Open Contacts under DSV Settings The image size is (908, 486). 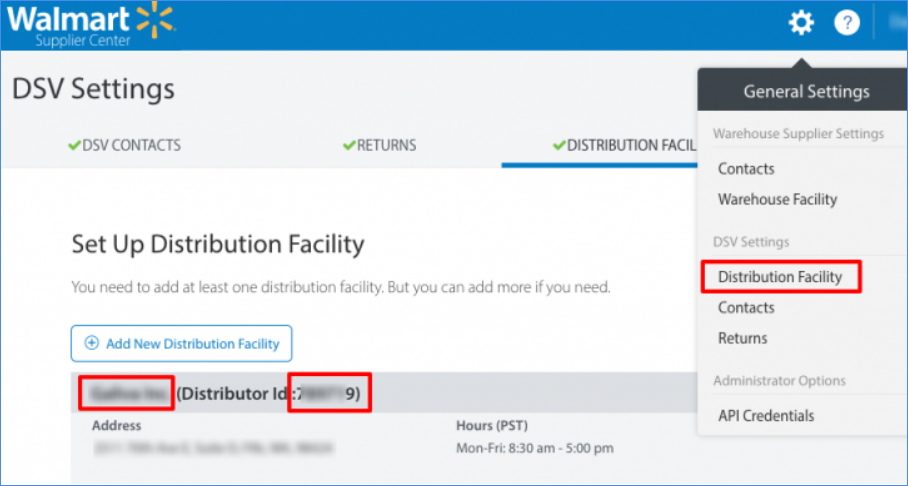coord(746,308)
